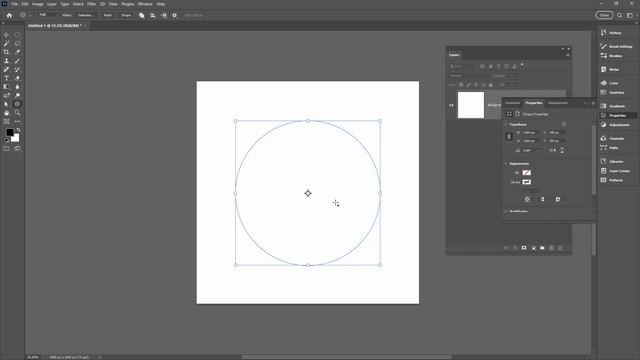Select the Type tool
Viewport: 640px width, 360px height.
[x=6, y=78]
